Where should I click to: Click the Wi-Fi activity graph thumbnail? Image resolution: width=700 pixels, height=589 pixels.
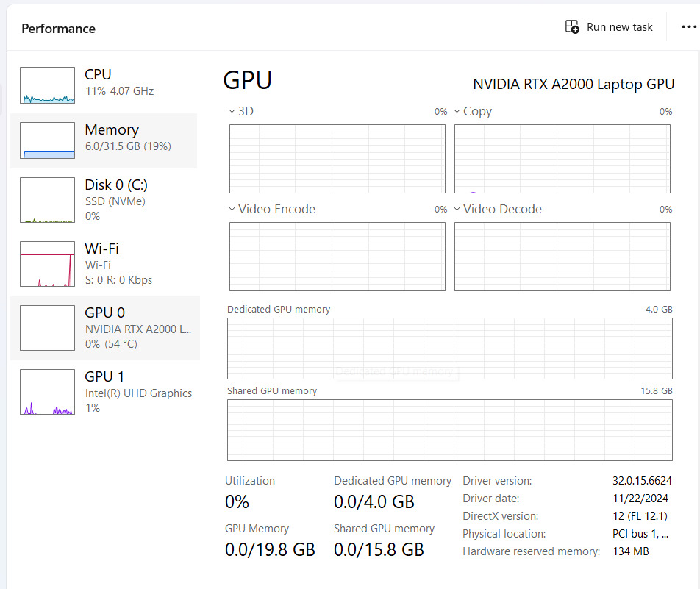pos(47,264)
